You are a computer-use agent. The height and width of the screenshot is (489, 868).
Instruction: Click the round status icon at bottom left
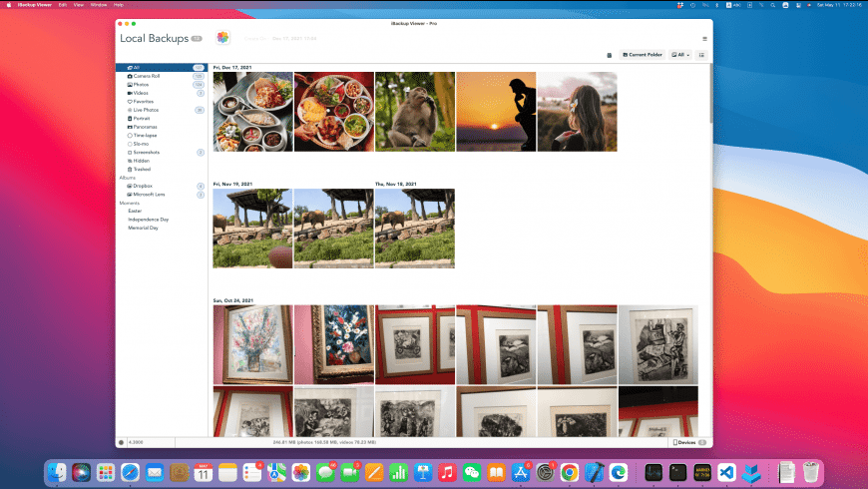122,442
